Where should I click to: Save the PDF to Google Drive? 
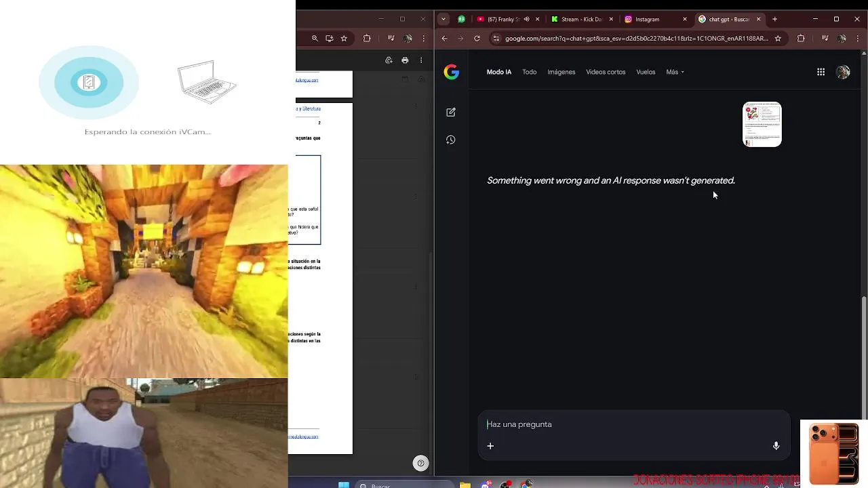(389, 60)
